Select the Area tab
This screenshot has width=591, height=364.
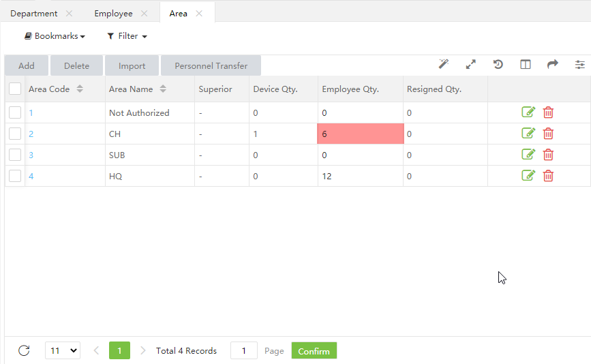[x=179, y=14]
